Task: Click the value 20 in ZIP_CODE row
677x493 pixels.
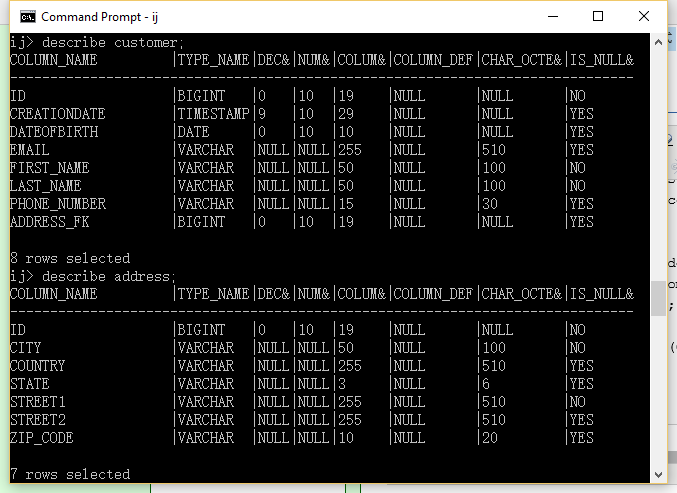Action: point(490,438)
